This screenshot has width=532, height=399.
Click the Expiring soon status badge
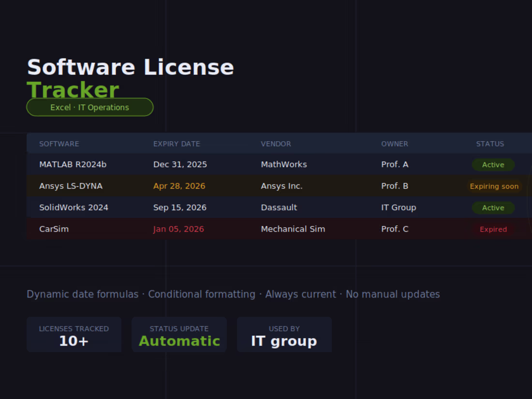(x=494, y=186)
